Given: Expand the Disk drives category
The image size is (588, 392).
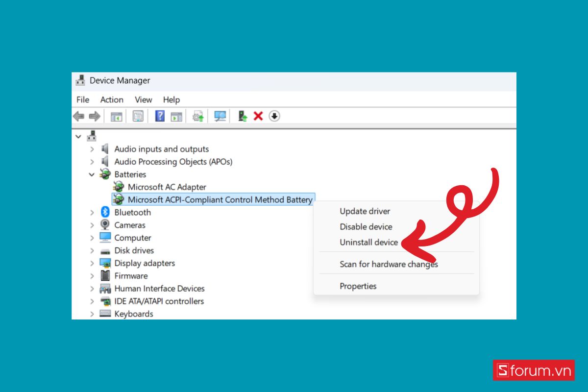Looking at the screenshot, I should click(x=92, y=250).
